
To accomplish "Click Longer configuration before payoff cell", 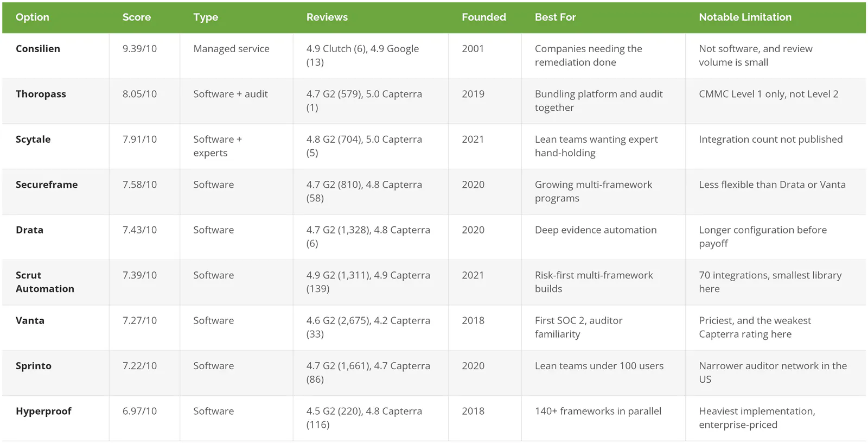I will point(763,237).
